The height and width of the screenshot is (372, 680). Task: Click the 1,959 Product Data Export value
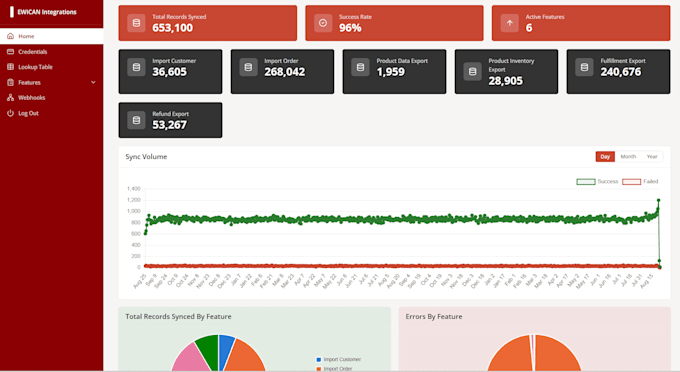391,72
